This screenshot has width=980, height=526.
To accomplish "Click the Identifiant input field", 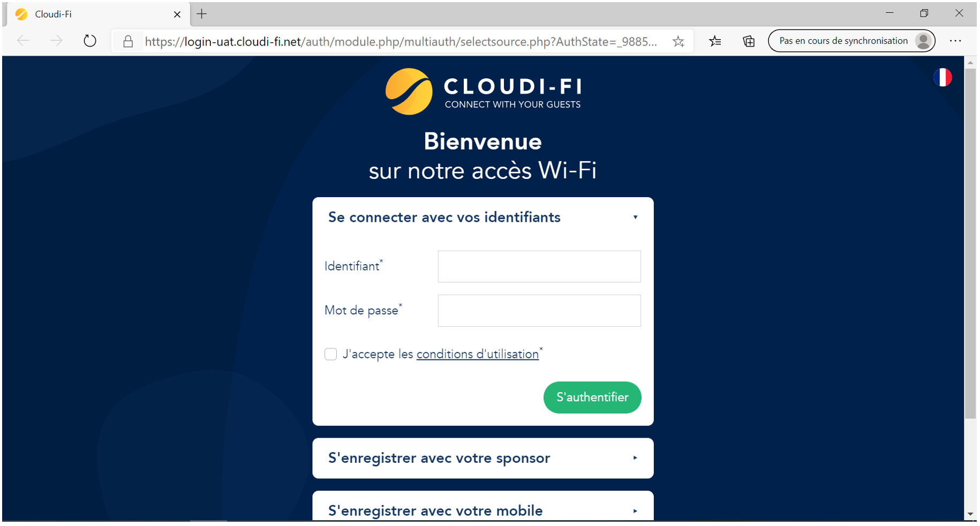I will tap(539, 266).
